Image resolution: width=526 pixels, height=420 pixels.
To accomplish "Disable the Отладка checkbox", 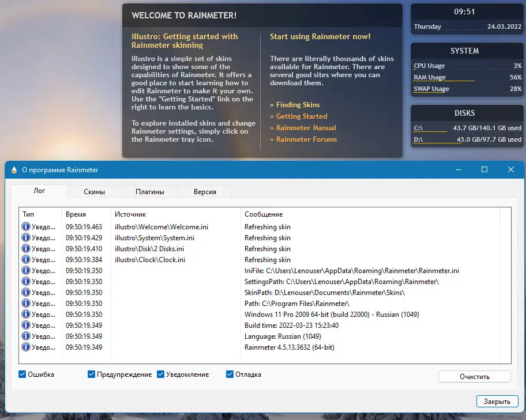I will coord(230,374).
